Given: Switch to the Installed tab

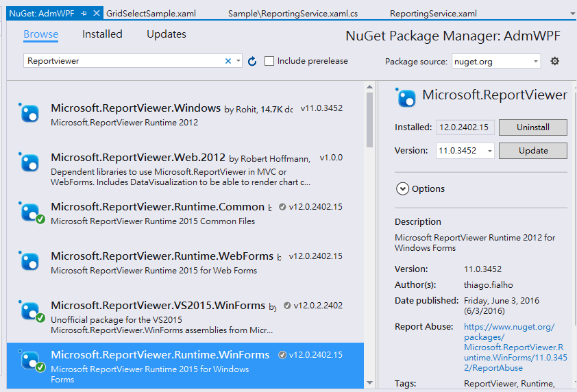Looking at the screenshot, I should tap(102, 34).
